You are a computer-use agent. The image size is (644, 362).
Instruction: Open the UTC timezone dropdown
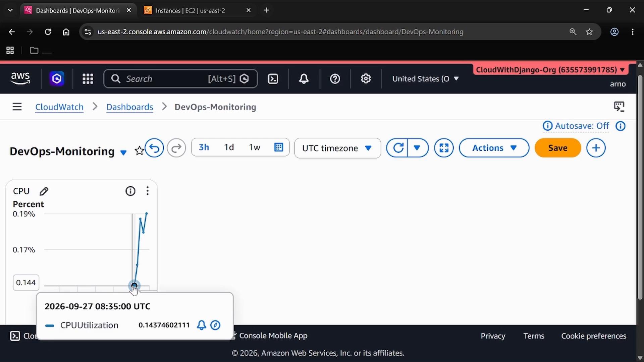coord(337,148)
